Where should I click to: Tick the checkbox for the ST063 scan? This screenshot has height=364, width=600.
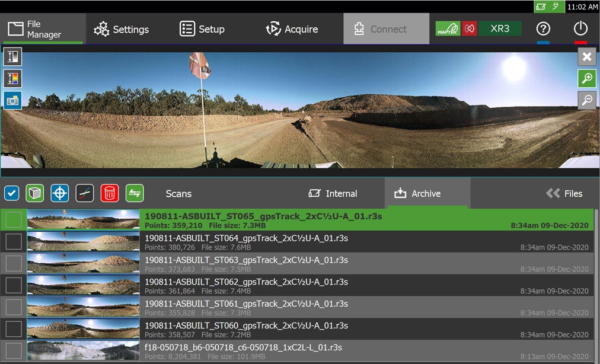click(x=14, y=263)
